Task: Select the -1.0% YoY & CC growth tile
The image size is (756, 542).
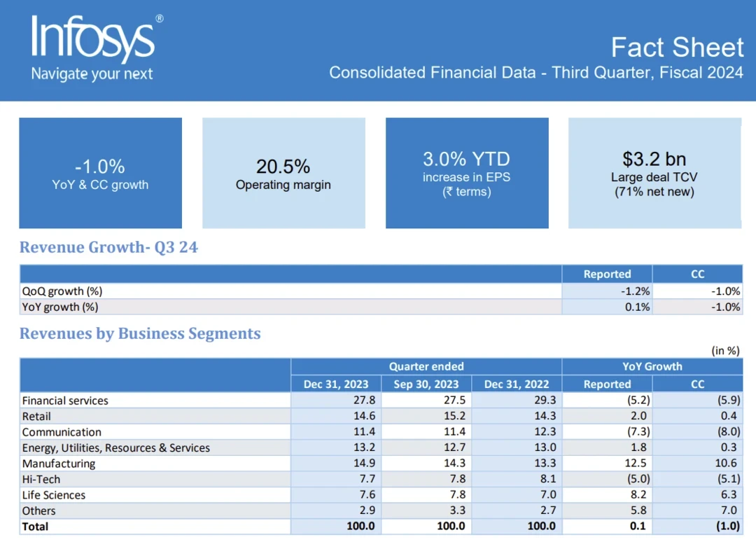Action: 100,173
